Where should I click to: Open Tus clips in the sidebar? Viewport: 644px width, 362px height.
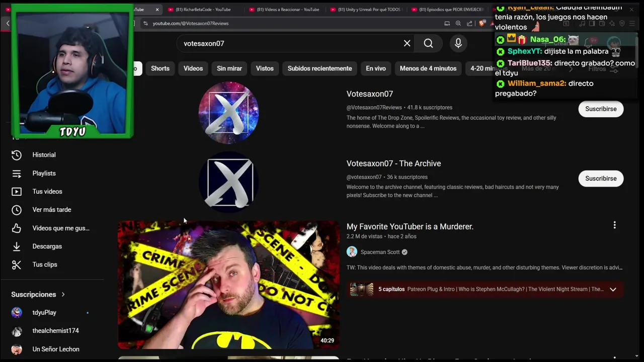[x=44, y=264]
